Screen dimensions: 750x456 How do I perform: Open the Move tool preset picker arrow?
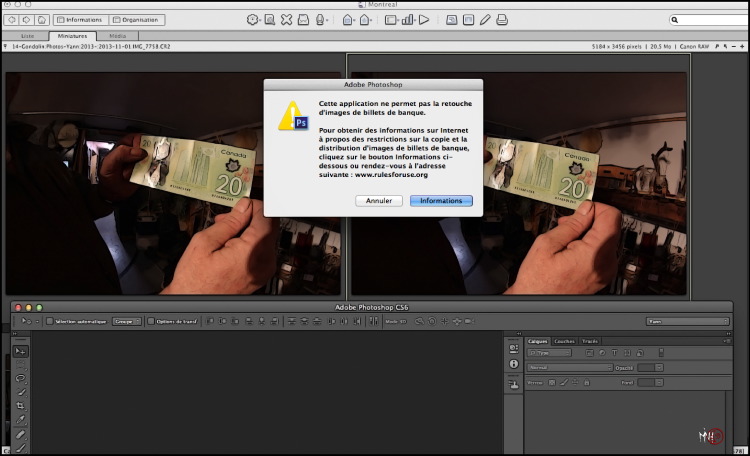(x=37, y=322)
